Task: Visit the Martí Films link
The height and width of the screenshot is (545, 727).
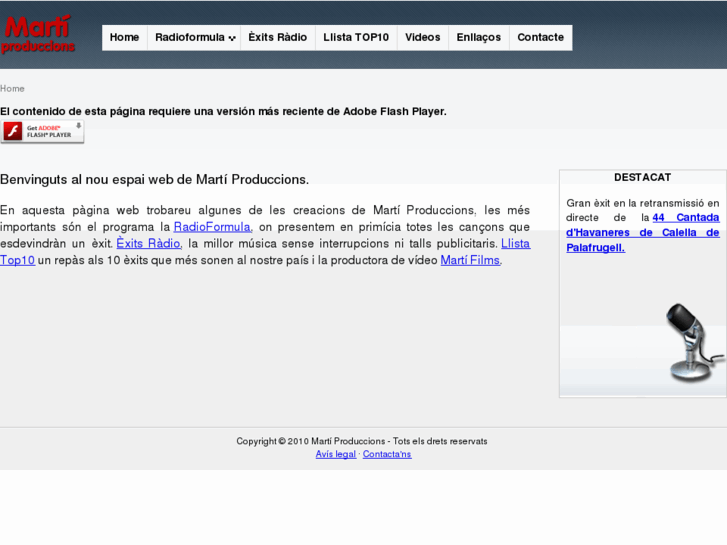Action: click(470, 260)
